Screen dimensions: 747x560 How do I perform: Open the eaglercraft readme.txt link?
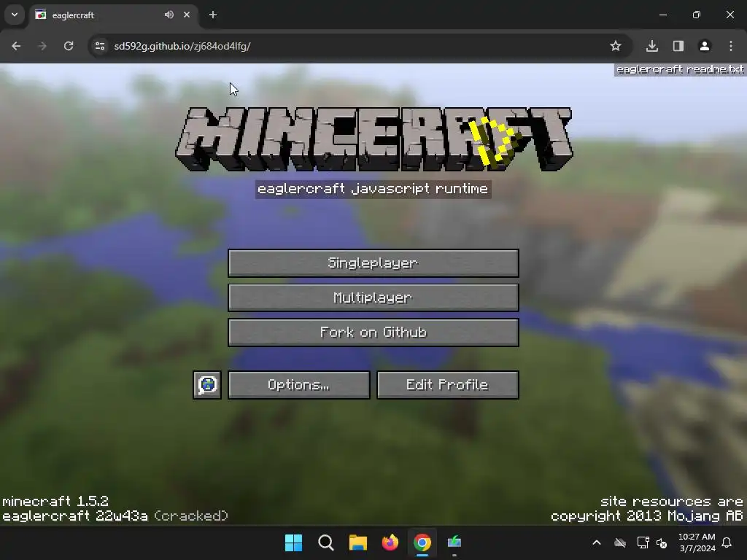click(680, 69)
